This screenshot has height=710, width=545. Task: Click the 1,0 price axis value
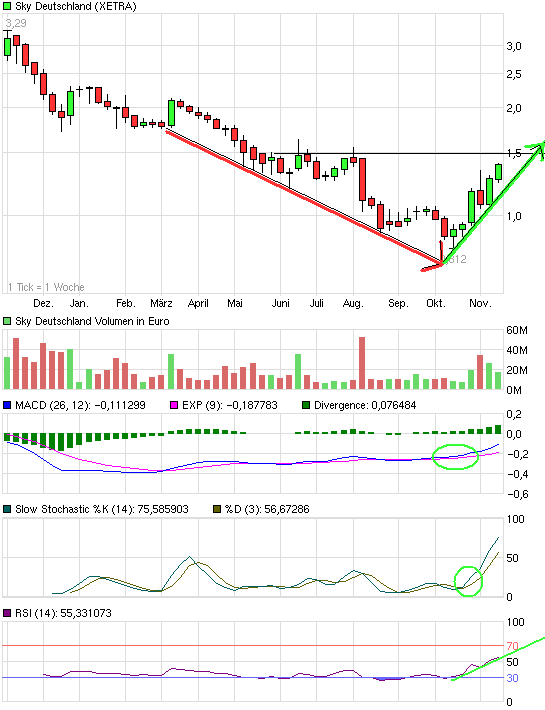tap(514, 216)
